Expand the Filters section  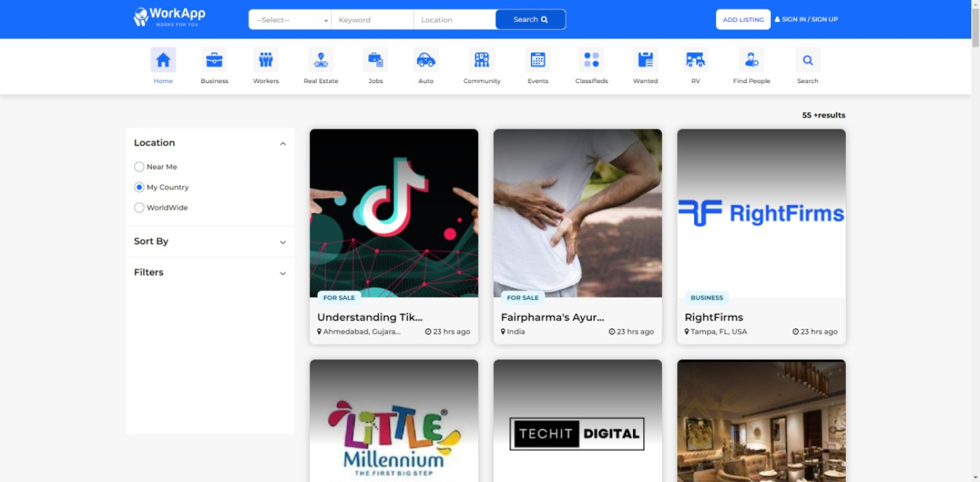(283, 273)
